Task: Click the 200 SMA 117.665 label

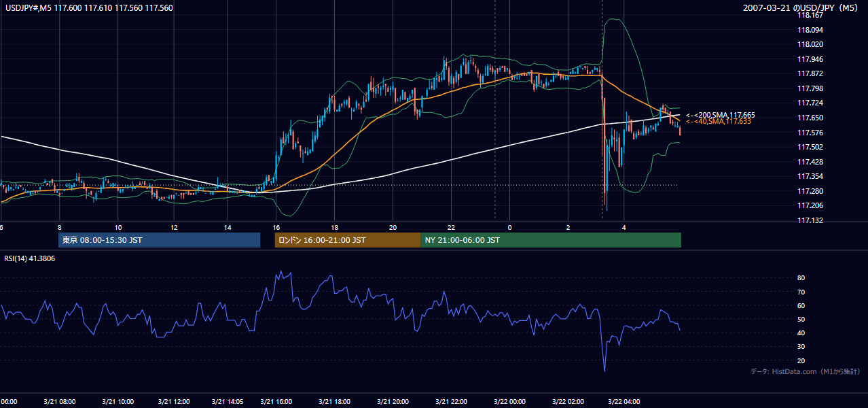Action: point(720,115)
